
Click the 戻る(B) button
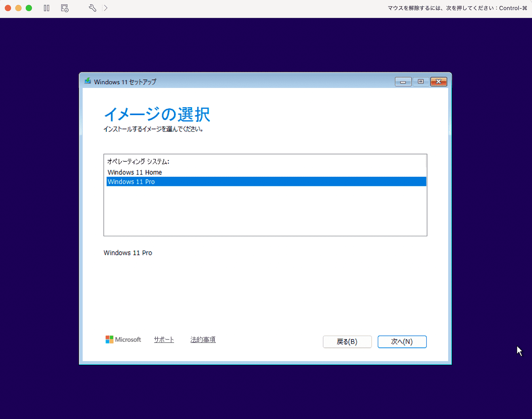[347, 341]
